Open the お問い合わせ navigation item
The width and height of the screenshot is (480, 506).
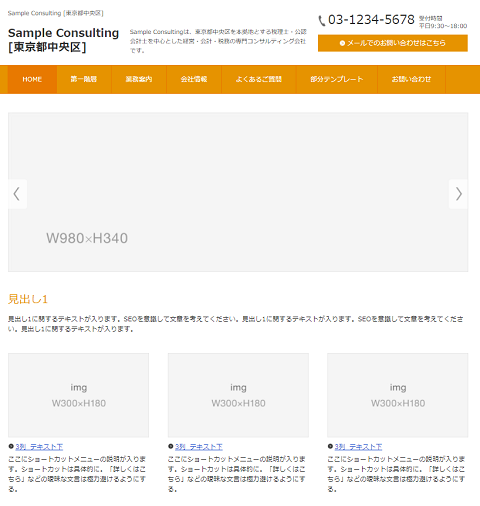412,79
